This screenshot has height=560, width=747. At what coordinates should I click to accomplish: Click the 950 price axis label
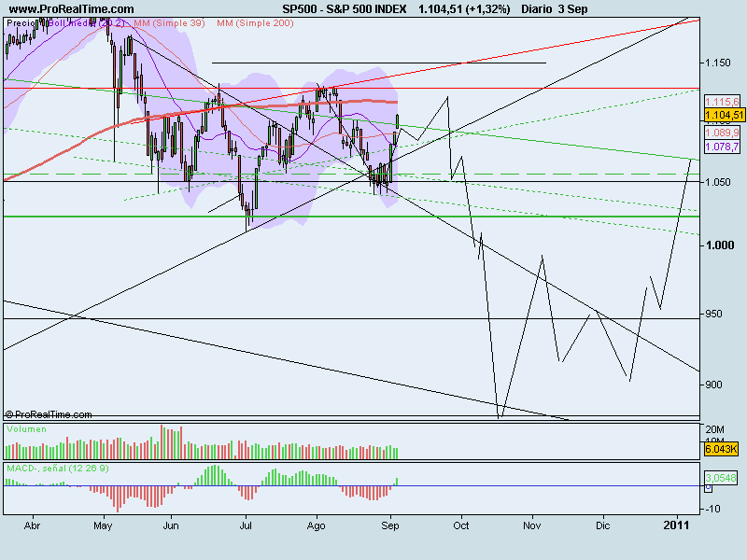coord(713,315)
